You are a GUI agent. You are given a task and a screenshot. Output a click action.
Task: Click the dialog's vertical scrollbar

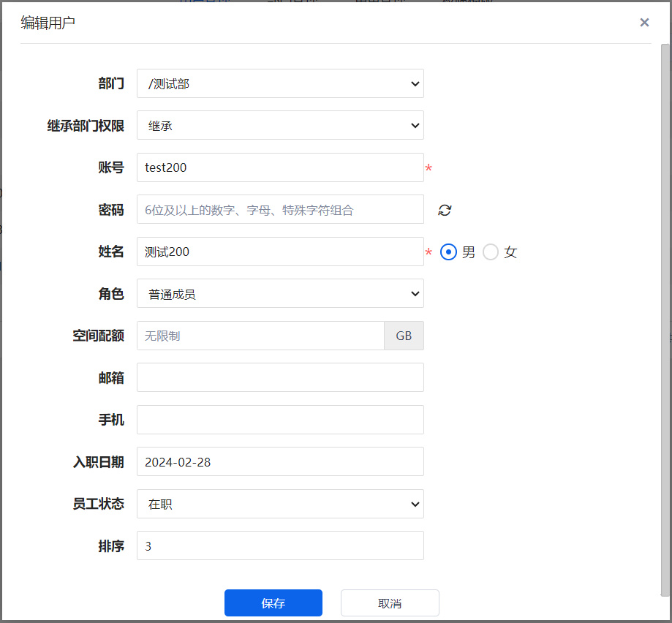(x=665, y=320)
